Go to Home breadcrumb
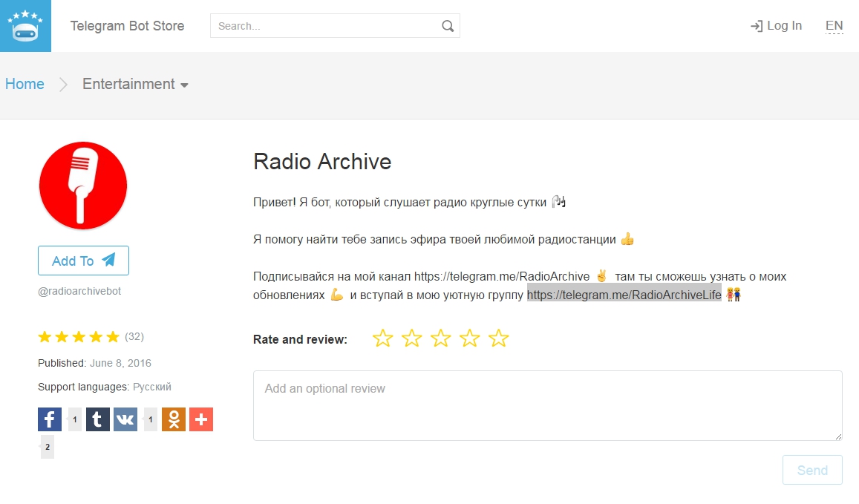859x504 pixels. (x=25, y=84)
